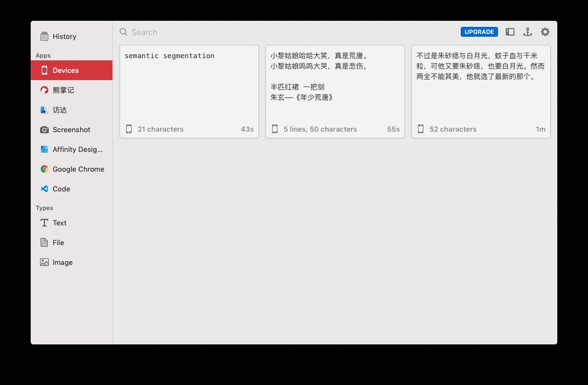Select the clip starting 小黎姑娘哈哈大笑

(335, 92)
